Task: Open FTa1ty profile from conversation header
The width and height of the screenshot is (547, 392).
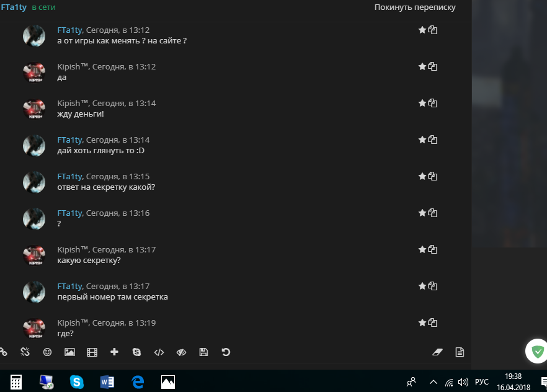Action: [14, 7]
